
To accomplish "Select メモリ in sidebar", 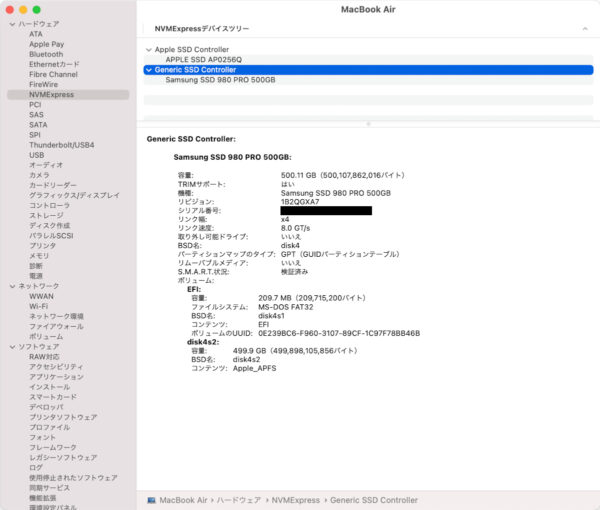I will point(39,256).
